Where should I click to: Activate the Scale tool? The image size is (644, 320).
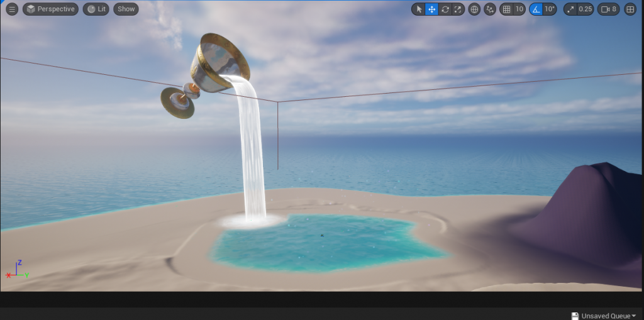(x=458, y=9)
